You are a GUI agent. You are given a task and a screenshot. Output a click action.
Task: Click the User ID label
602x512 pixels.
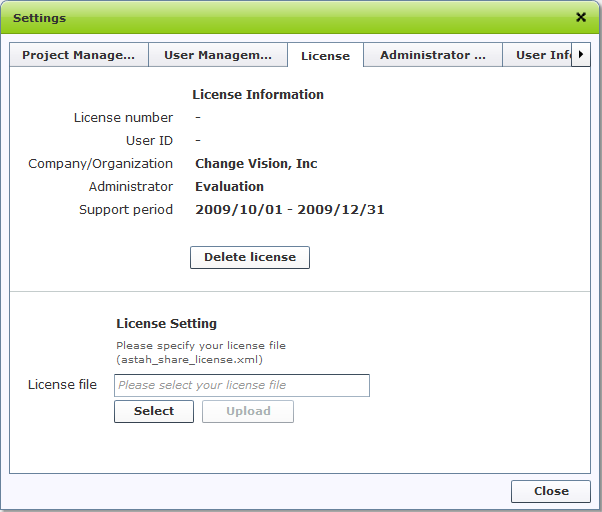[x=149, y=140]
